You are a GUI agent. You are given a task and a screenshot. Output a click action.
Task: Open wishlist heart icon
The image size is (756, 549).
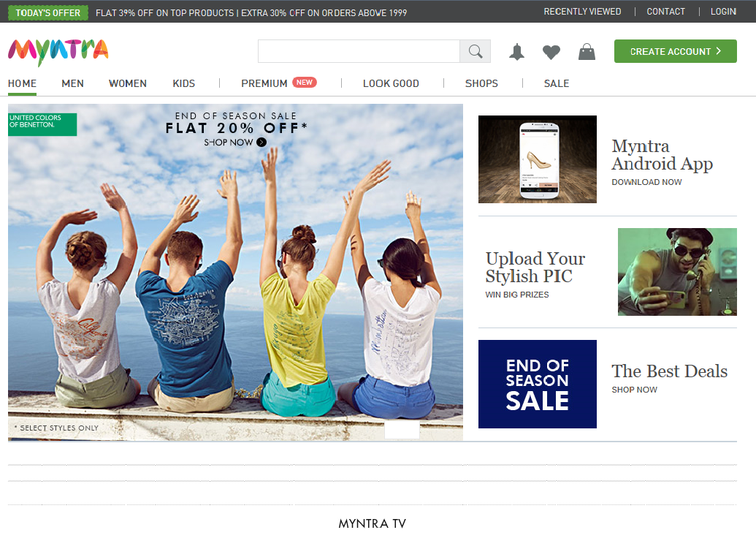coord(551,52)
